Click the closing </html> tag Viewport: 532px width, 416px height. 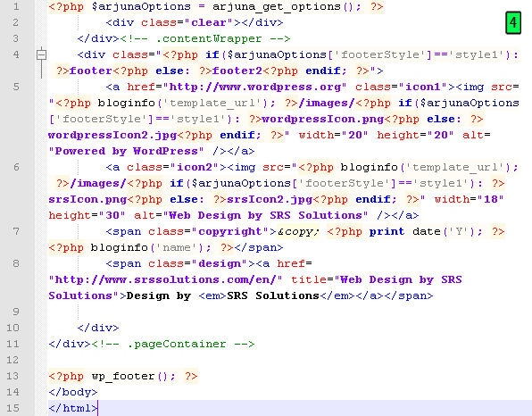[x=73, y=408]
